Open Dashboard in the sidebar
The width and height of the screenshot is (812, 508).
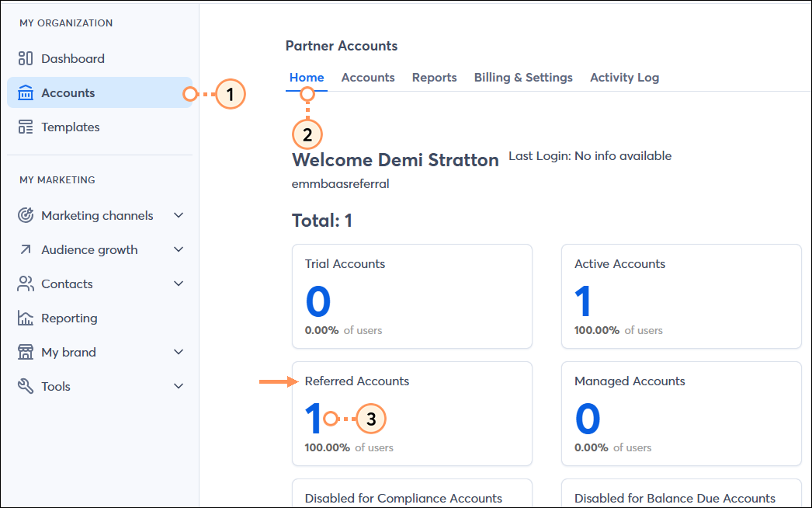(x=73, y=58)
